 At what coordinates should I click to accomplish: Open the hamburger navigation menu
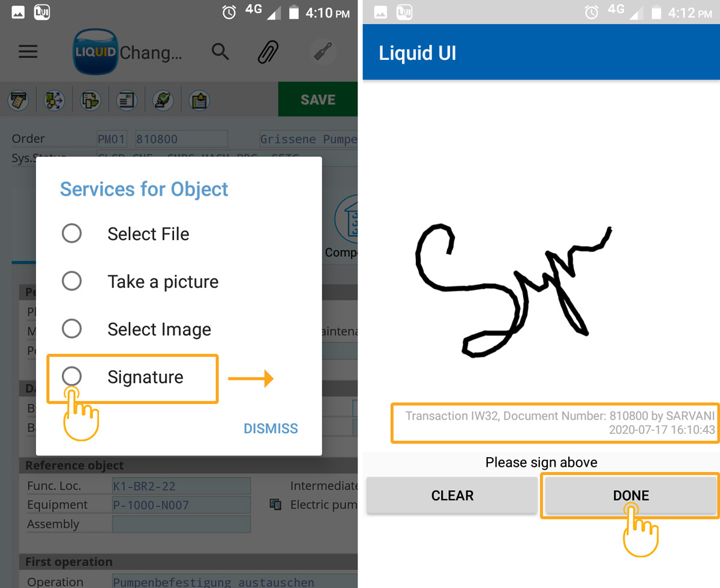pyautogui.click(x=28, y=52)
